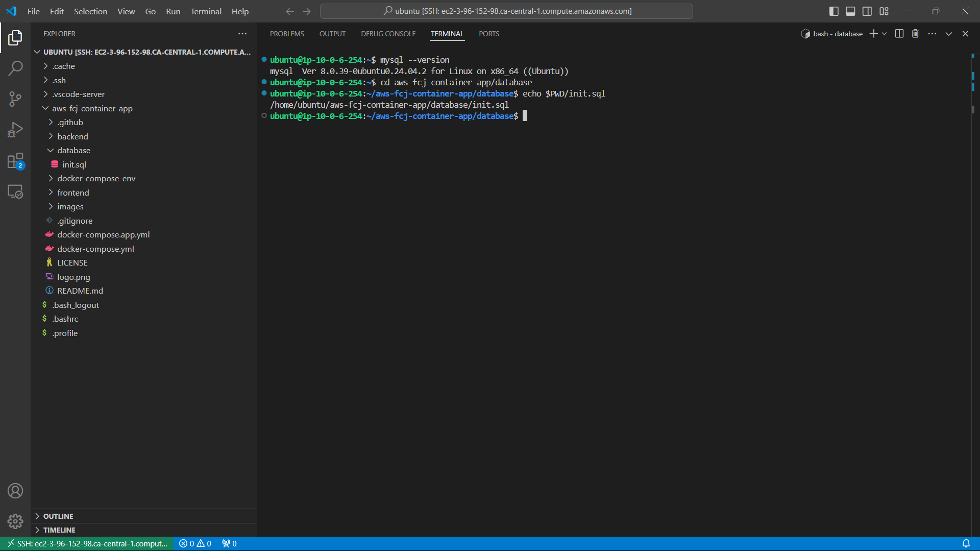
Task: Open docker-compose.app.yml file
Action: point(144,235)
